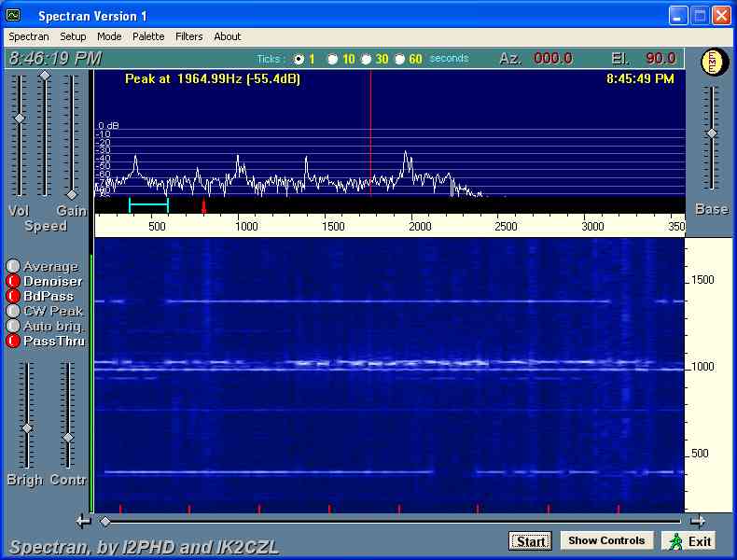Click the 1000 label on the frequency axis

click(x=246, y=227)
